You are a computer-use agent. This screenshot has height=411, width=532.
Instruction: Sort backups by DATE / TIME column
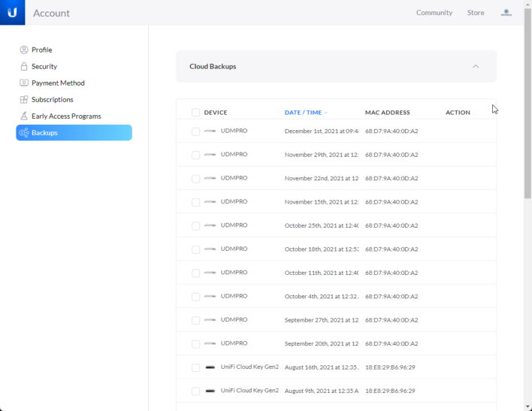(x=303, y=113)
